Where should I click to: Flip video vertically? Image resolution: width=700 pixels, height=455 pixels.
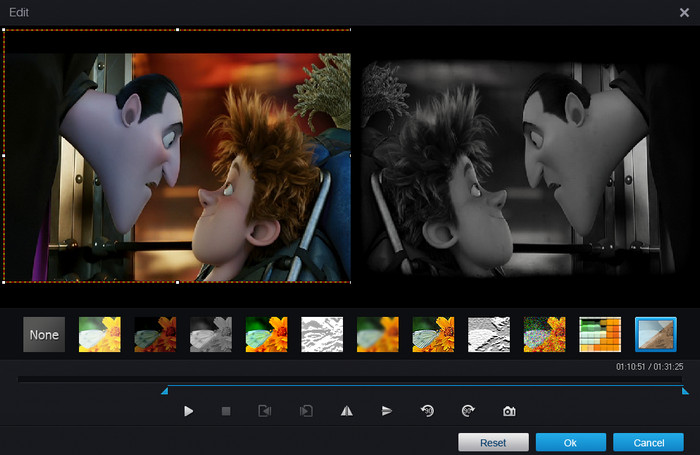pos(387,411)
